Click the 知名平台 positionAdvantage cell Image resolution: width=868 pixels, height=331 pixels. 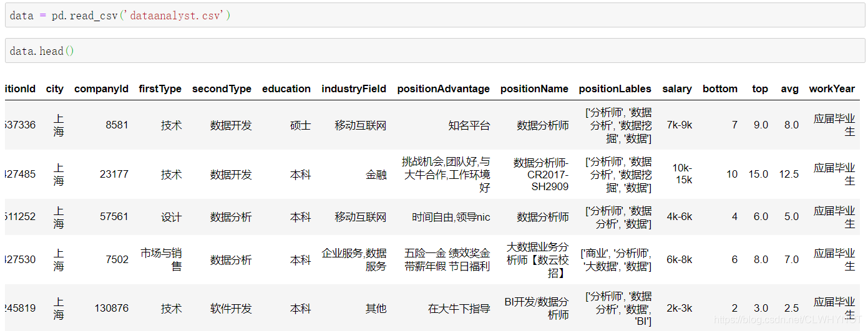[x=469, y=125]
